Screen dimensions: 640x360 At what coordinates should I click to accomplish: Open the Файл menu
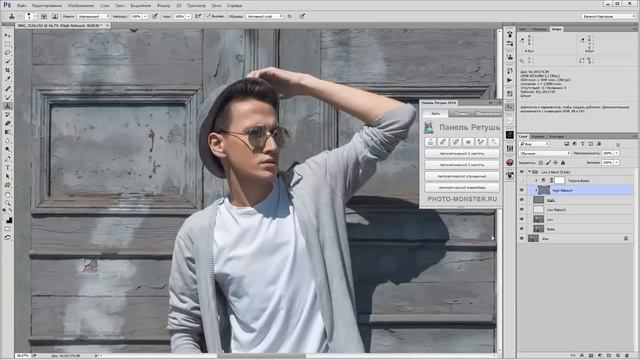click(22, 6)
